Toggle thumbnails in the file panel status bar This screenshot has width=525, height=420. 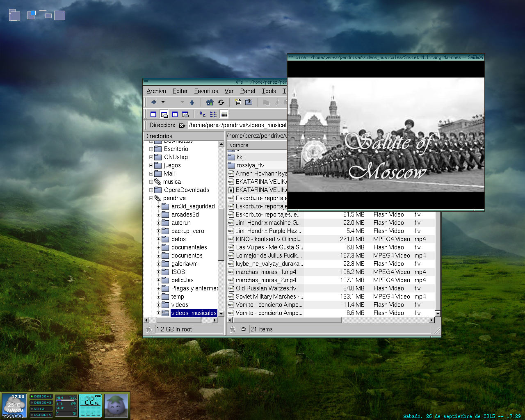[x=243, y=329]
